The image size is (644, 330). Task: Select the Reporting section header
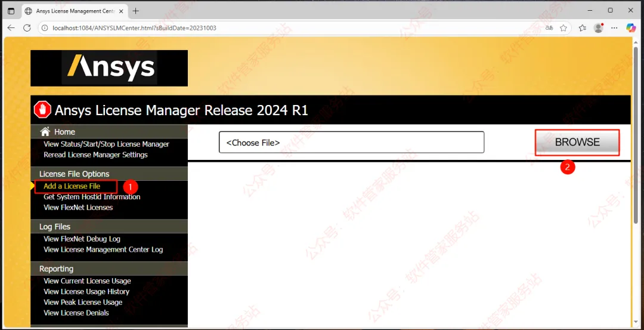pos(56,269)
